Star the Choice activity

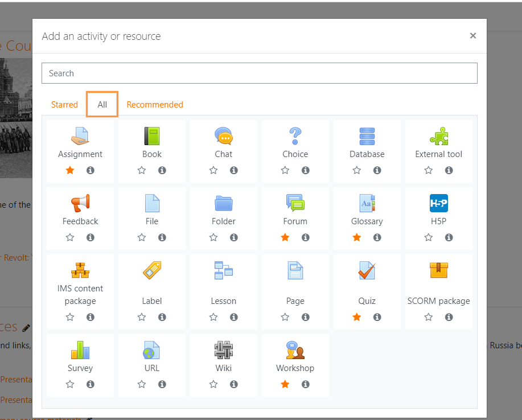pyautogui.click(x=285, y=170)
